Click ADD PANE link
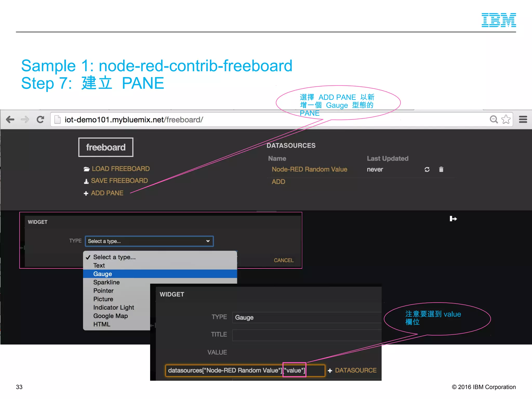 click(107, 193)
